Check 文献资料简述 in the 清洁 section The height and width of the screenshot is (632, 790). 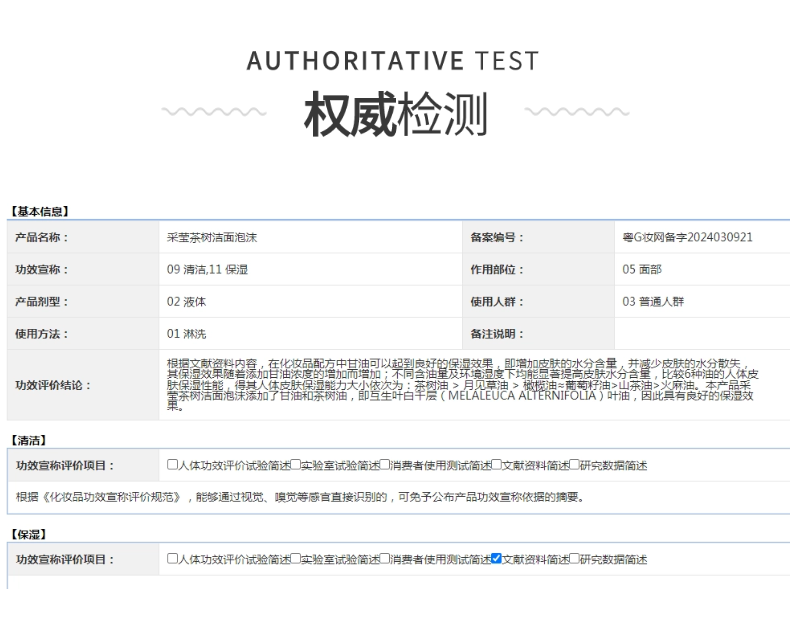click(497, 464)
